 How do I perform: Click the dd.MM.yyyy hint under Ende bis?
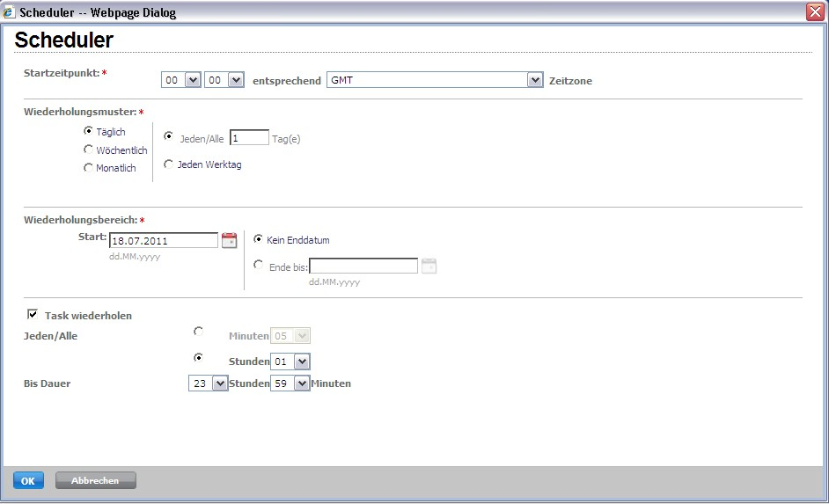pos(334,282)
